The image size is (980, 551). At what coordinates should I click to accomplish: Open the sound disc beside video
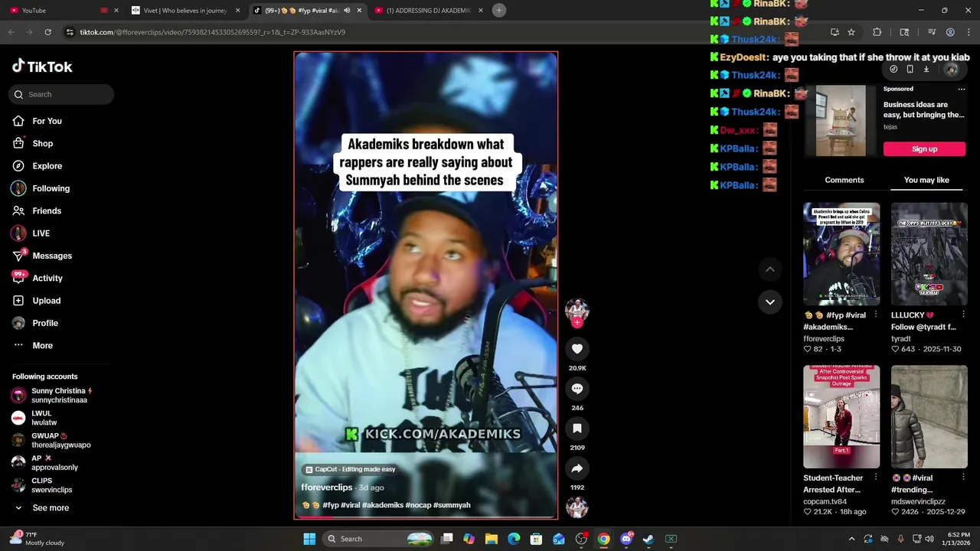tap(577, 507)
